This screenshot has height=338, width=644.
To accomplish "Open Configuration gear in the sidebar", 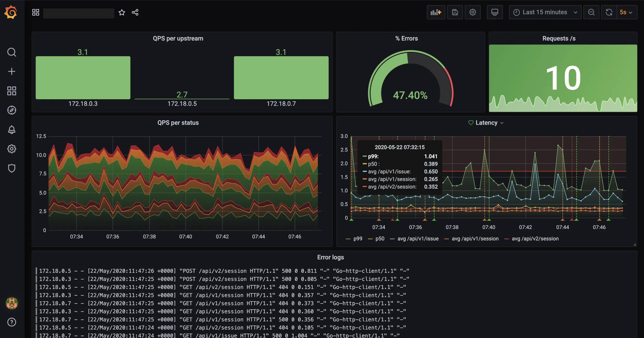I will click(12, 149).
